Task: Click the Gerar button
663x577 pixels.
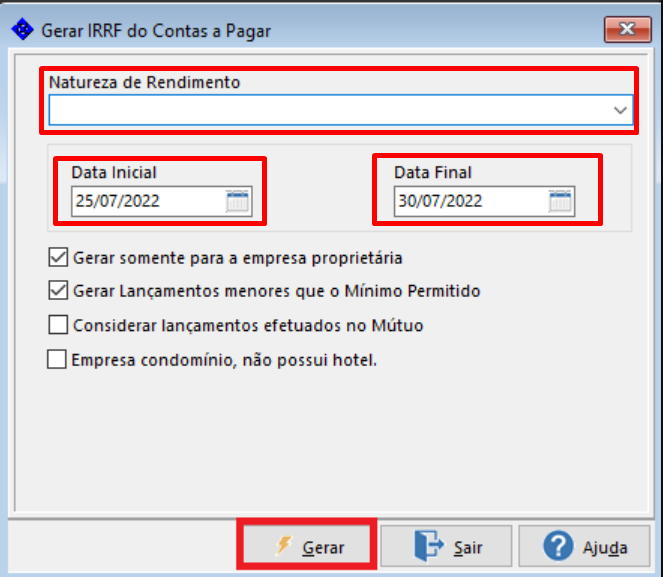Action: click(307, 546)
